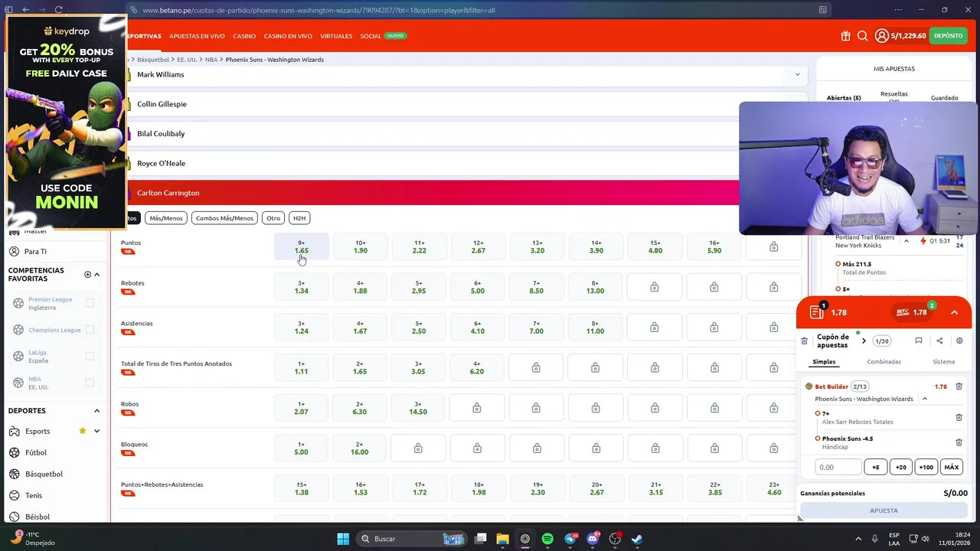Viewport: 980px width, 551px height.
Task: Open the search magnifier in header
Action: (x=862, y=36)
